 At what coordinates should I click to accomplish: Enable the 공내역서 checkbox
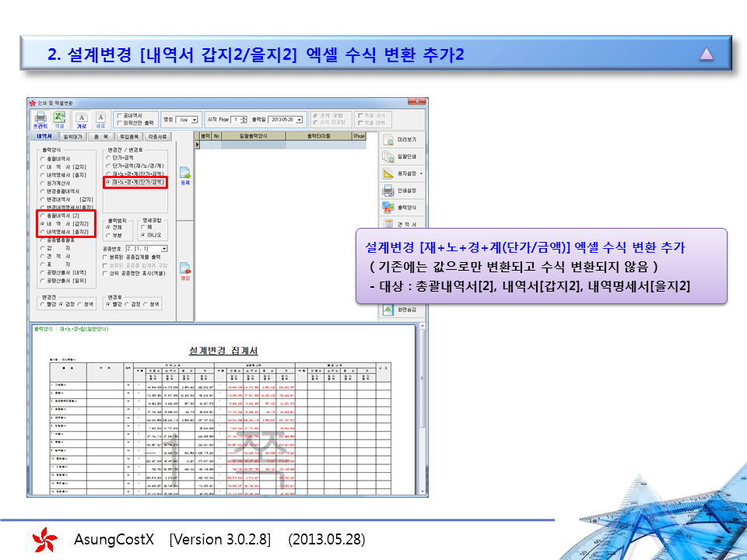point(118,115)
